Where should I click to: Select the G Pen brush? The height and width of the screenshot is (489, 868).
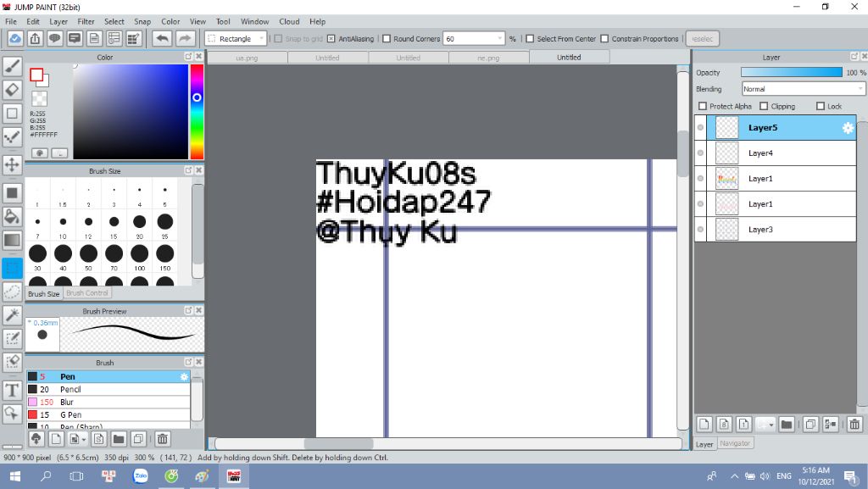pyautogui.click(x=108, y=415)
